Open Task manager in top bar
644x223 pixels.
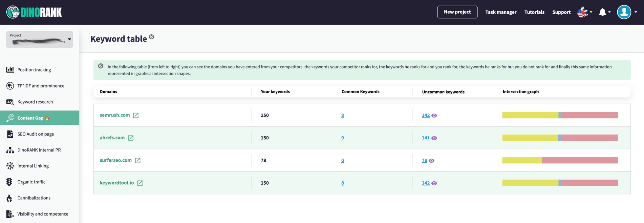click(x=501, y=12)
